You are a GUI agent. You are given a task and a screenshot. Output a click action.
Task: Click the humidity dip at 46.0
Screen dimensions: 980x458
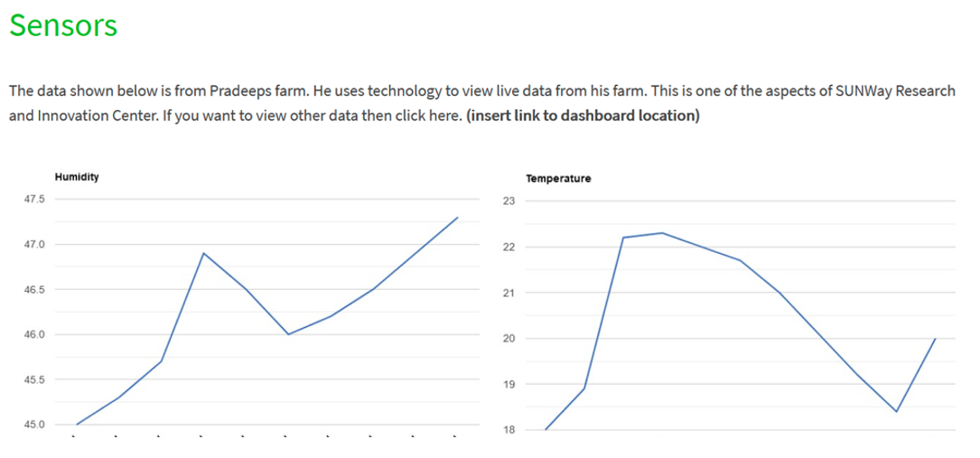[x=288, y=334]
